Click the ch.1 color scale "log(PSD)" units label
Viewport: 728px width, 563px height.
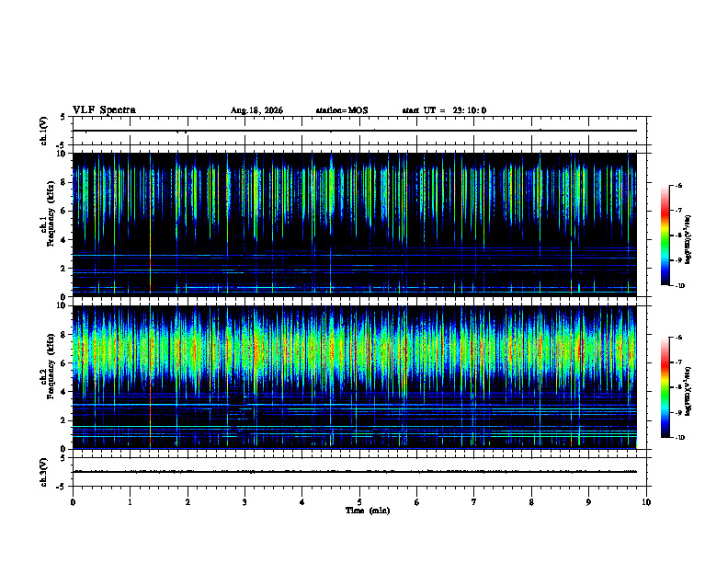pyautogui.click(x=688, y=240)
